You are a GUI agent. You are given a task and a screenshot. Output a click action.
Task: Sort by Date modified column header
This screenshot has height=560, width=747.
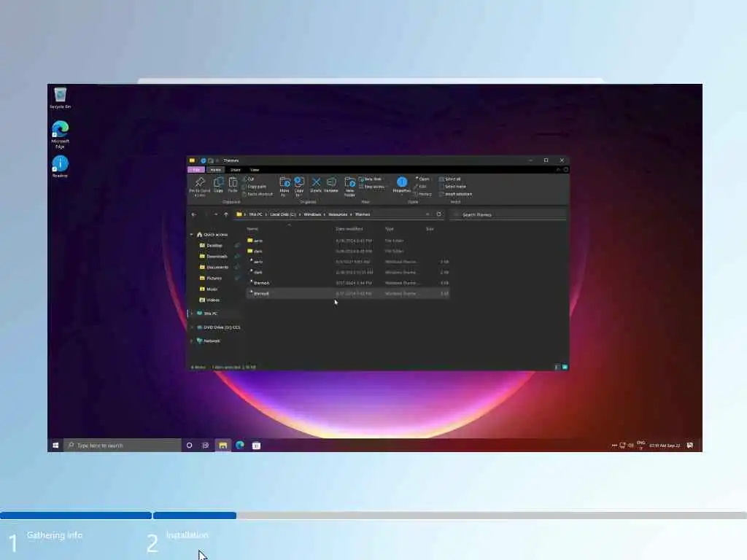[x=349, y=229]
